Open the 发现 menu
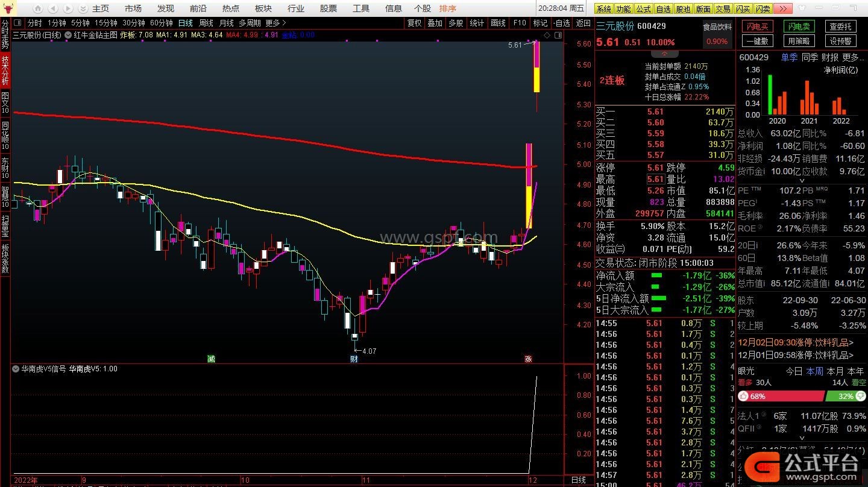The image size is (868, 487). tap(166, 8)
